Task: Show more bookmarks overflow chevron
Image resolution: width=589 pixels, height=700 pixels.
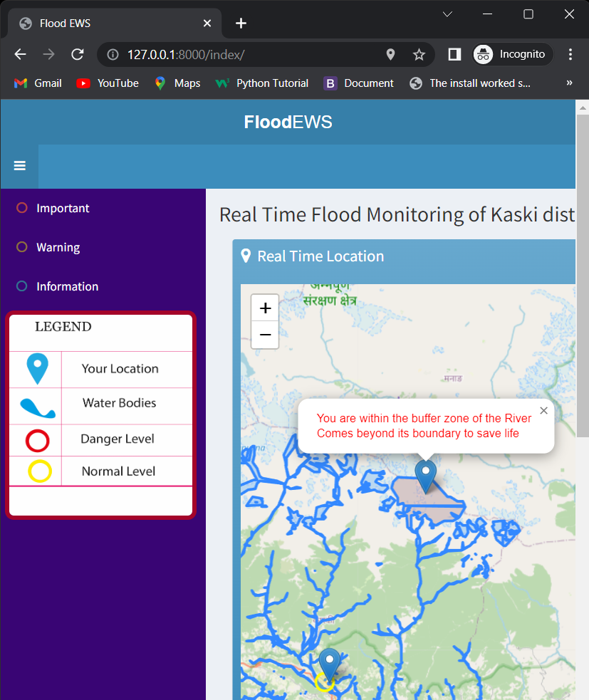Action: 569,83
